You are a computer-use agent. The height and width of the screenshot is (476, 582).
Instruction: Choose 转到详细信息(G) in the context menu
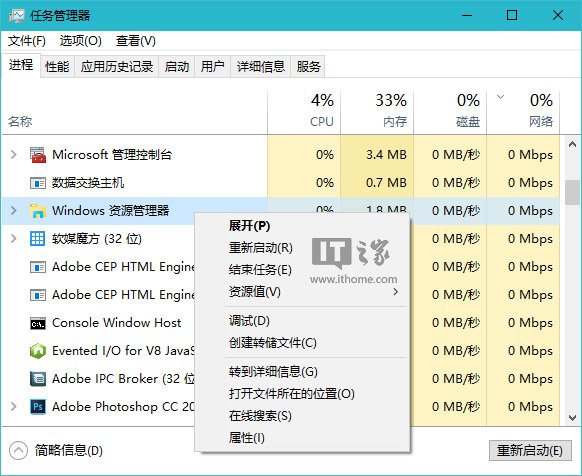pyautogui.click(x=302, y=372)
